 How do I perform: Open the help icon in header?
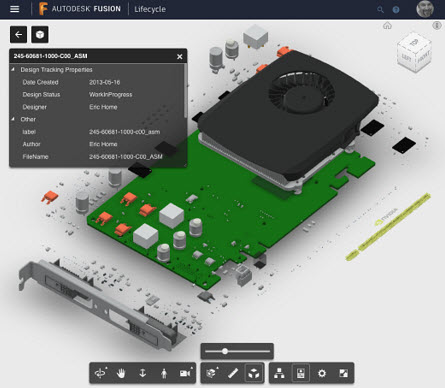point(396,10)
